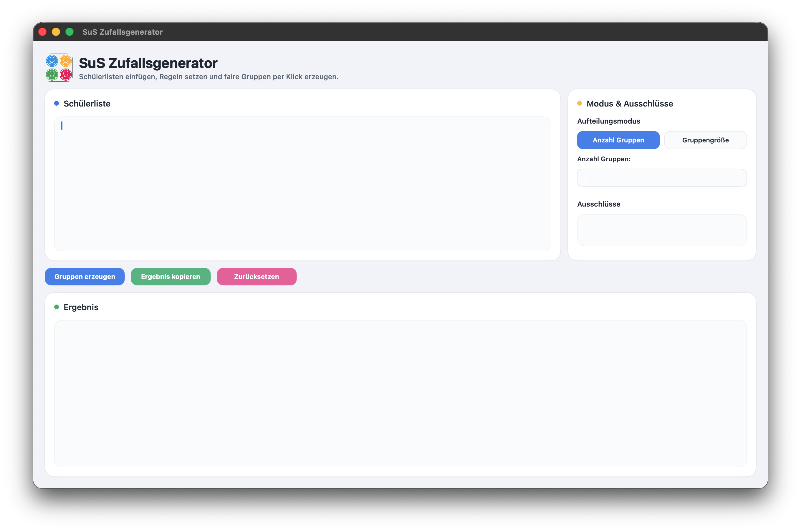This screenshot has height=532, width=801.
Task: Click the SuS Zufallsgenerator app logo
Action: tap(59, 67)
